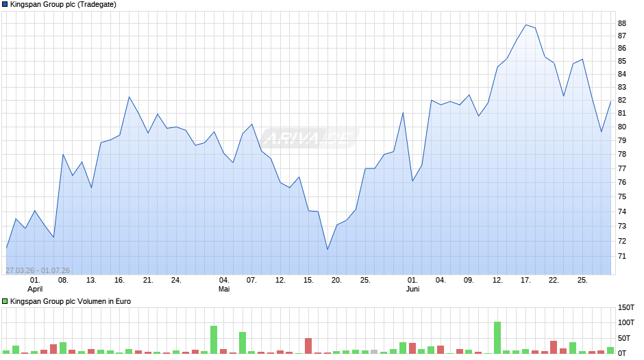The height and width of the screenshot is (360, 644).
Task: Click the '22.' June date label
Action: (x=554, y=281)
